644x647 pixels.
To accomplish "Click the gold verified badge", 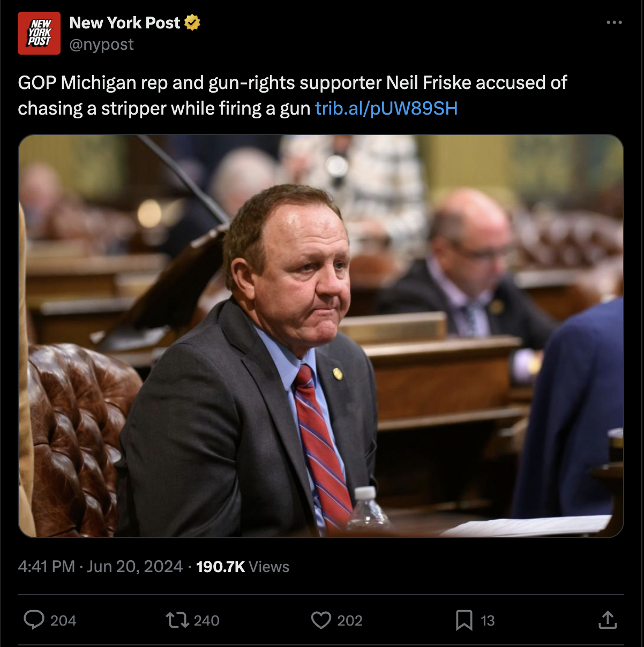I will [192, 23].
